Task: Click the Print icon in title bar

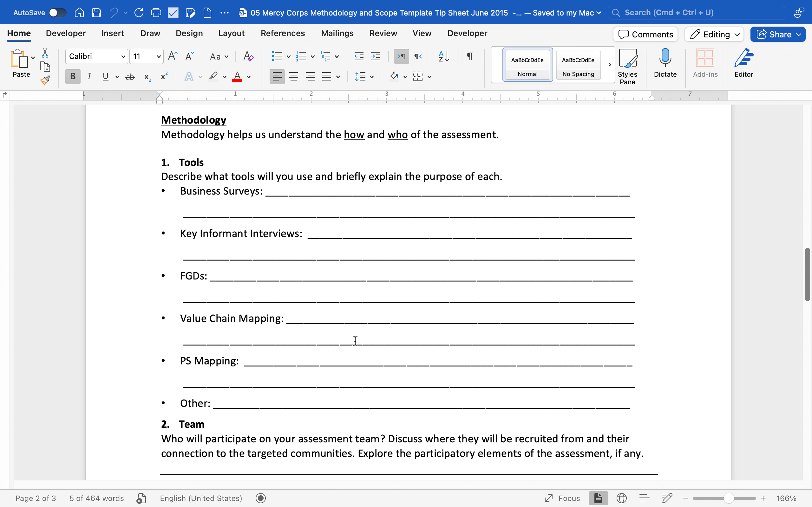Action: click(x=156, y=13)
